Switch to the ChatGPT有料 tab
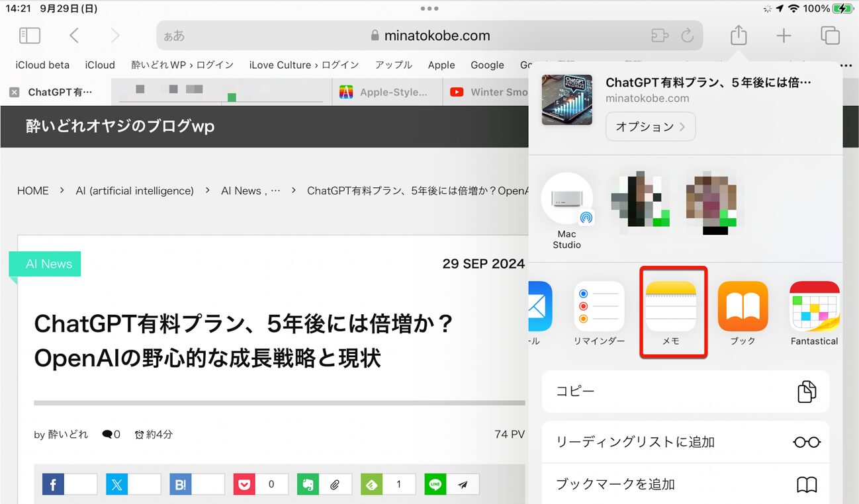 [60, 93]
